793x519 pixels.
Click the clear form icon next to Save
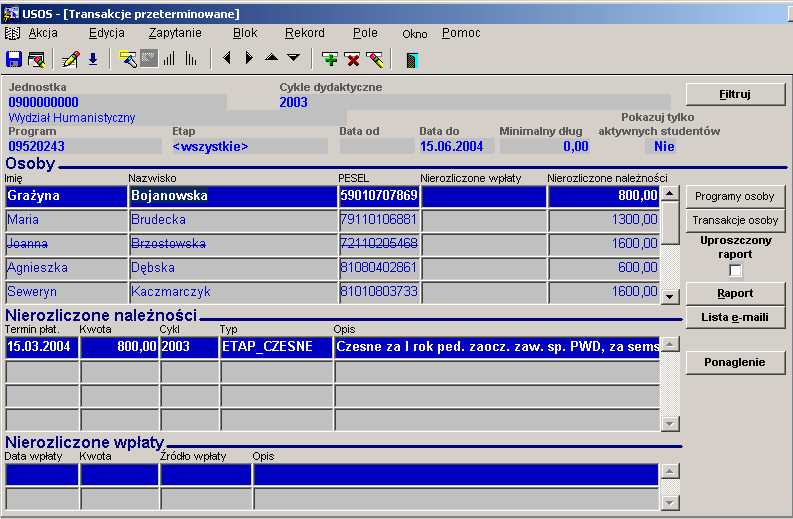(x=36, y=60)
